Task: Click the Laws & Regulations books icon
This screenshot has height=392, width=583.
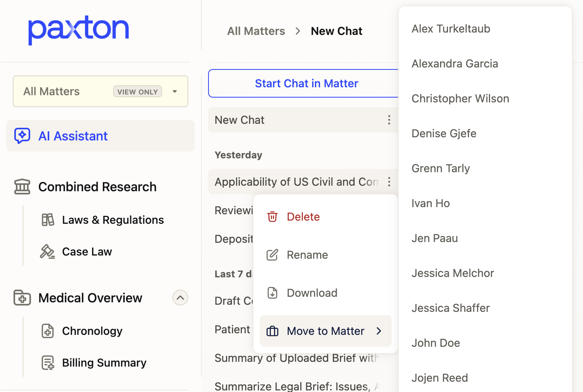Action: click(48, 220)
